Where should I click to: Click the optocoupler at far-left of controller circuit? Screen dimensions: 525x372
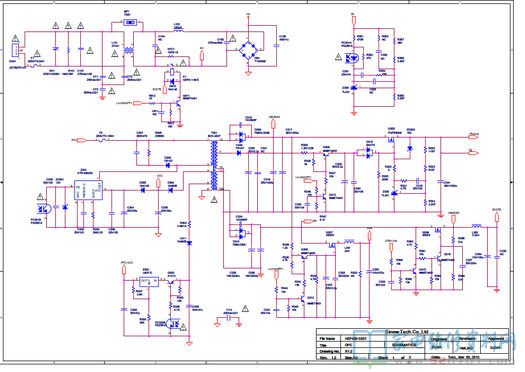44,209
